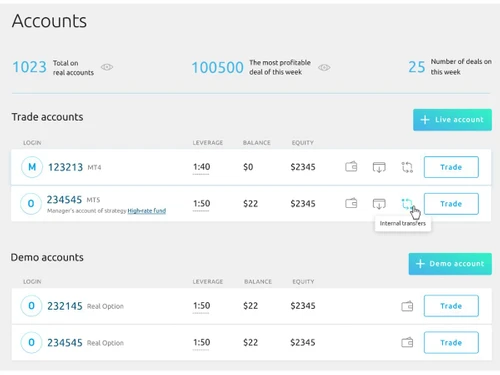Click LEVERAGE column header in Trade accounts
The image size is (500, 375).
click(x=208, y=143)
